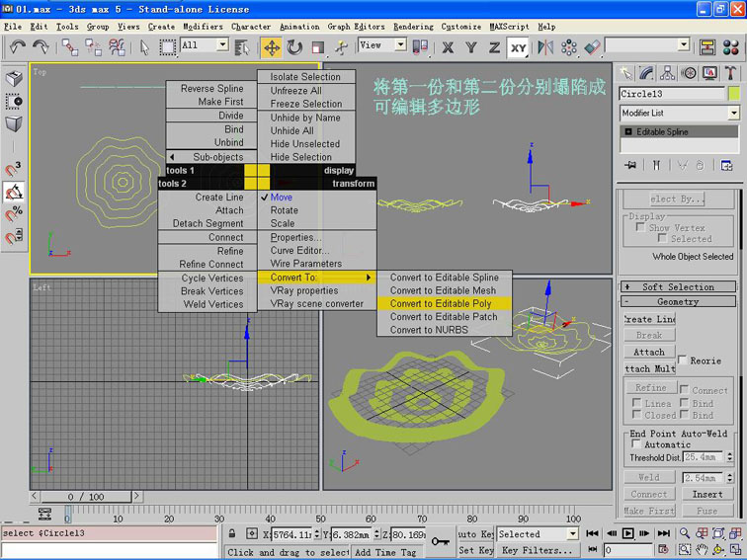Open the View coordinate system dropdown

pyautogui.click(x=400, y=44)
